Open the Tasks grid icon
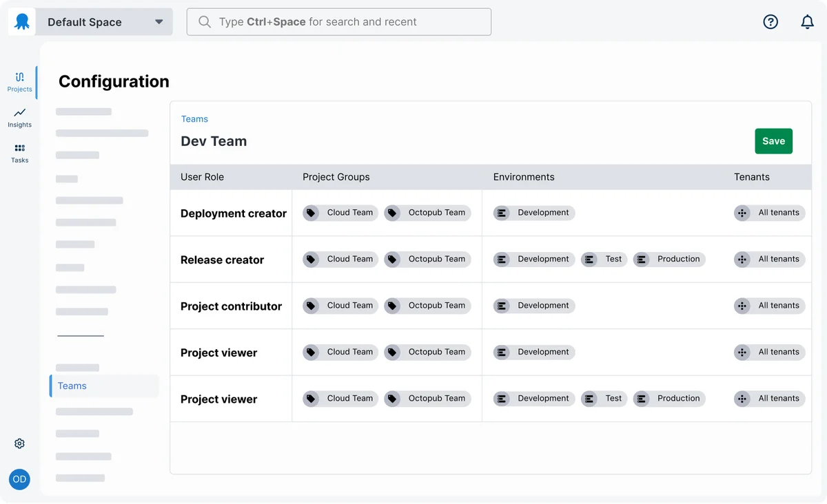The height and width of the screenshot is (504, 827). [x=19, y=152]
